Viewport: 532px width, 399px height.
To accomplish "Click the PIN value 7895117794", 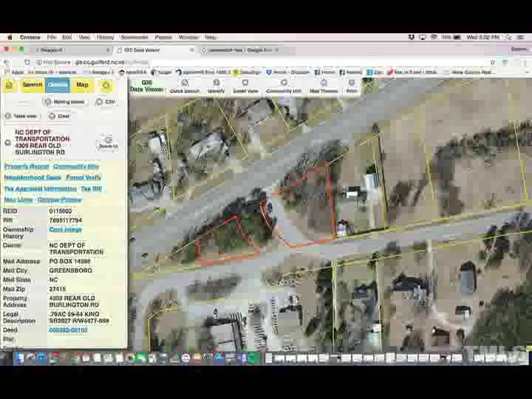I will tap(66, 220).
